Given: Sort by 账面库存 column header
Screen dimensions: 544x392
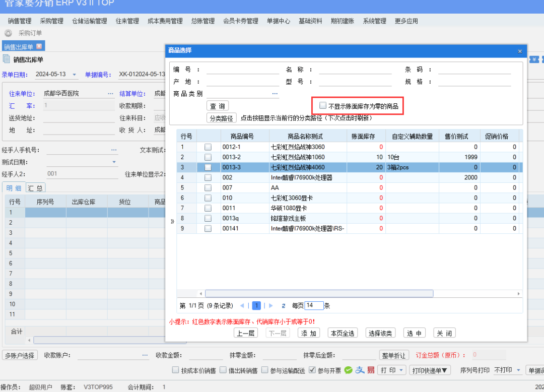Looking at the screenshot, I should pos(366,137).
